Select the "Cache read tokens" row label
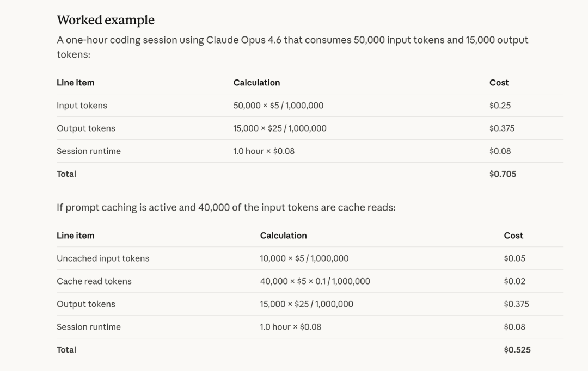The height and width of the screenshot is (371, 588). tap(94, 281)
